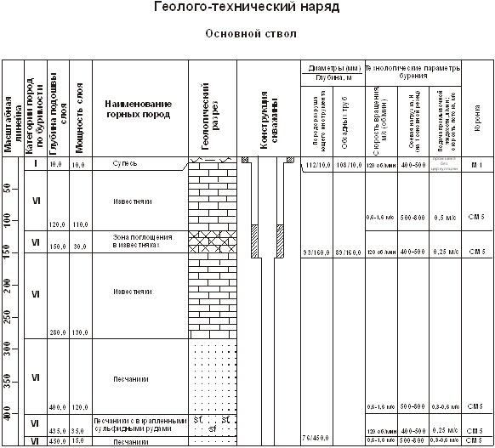The height and width of the screenshot is (448, 495).
Task: Click the 'Наименование горных пород' column header
Action: 139,109
